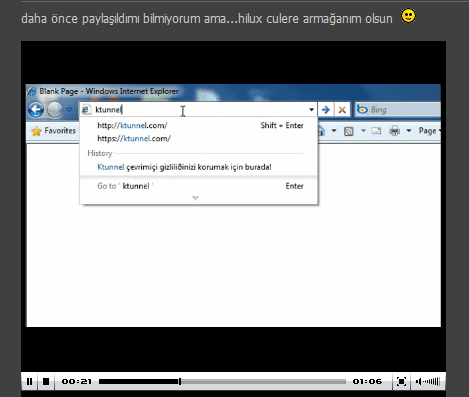Screen dimensions: 469x397
Task: Stop the video with the square button
Action: pos(46,381)
